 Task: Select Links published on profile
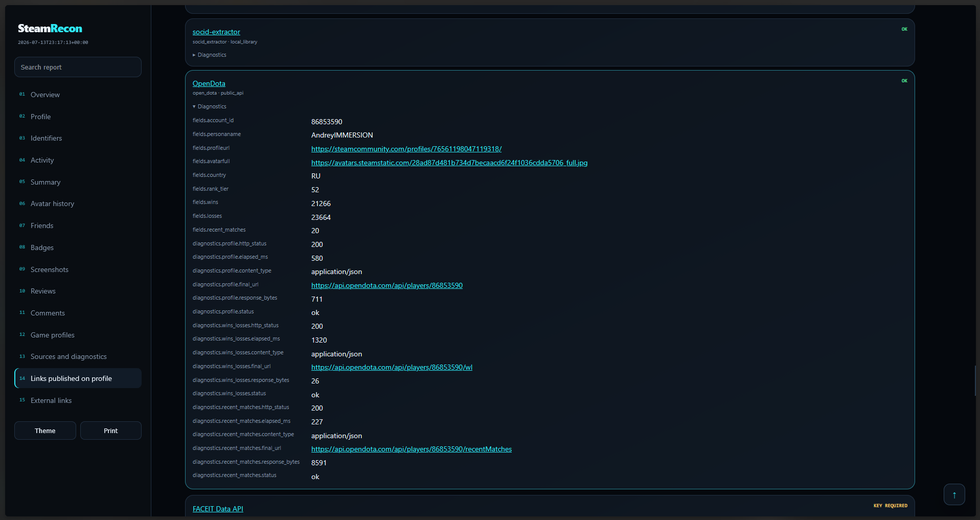coord(78,378)
